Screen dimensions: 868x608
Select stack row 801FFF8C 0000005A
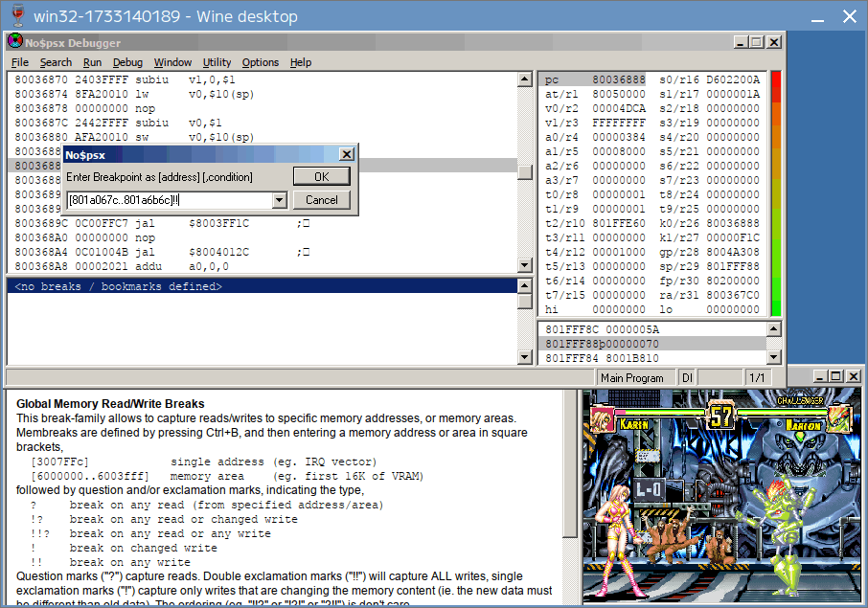point(652,329)
